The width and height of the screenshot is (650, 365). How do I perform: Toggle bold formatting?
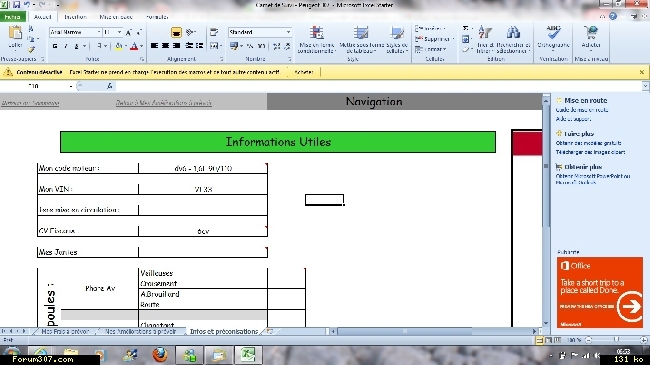[x=55, y=46]
